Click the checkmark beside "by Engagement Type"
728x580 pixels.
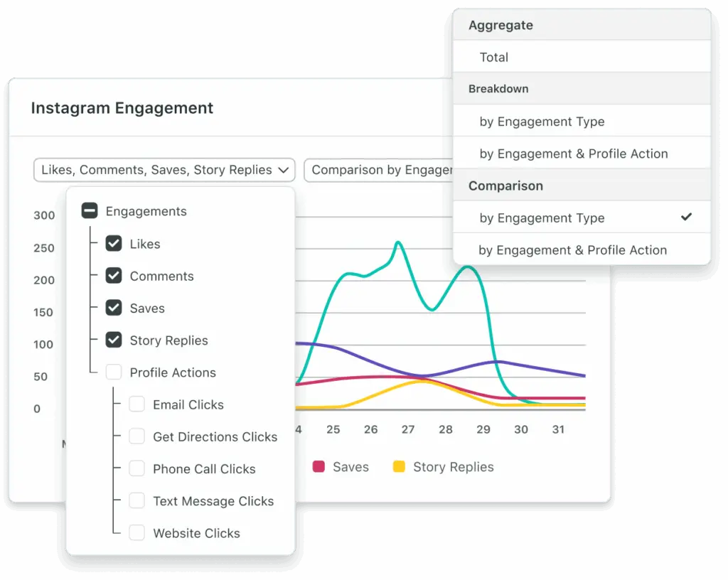pyautogui.click(x=685, y=217)
